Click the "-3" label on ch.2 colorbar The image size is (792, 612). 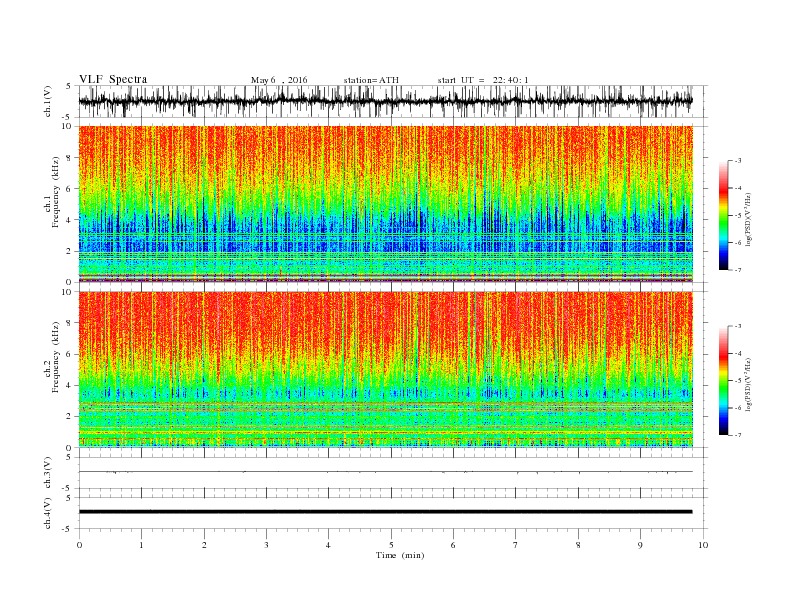(738, 326)
